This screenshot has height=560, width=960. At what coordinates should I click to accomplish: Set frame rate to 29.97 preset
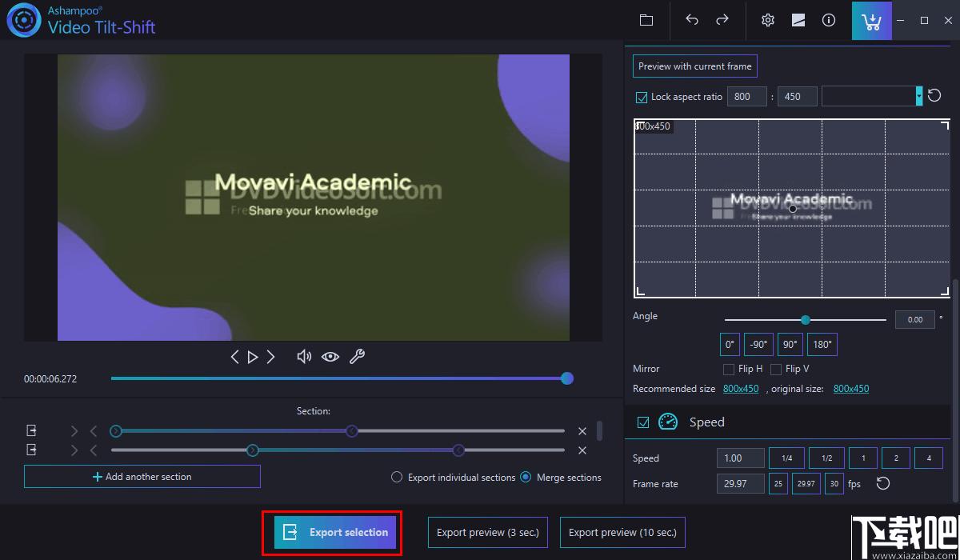806,483
